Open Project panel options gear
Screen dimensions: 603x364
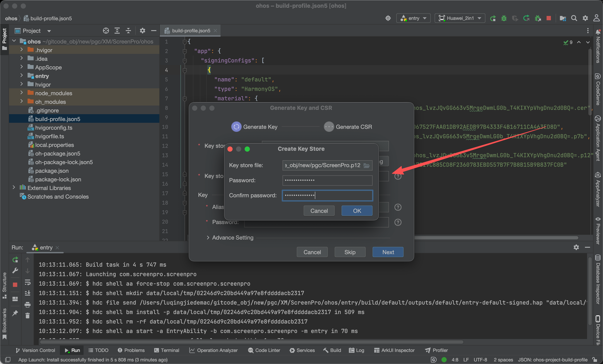[142, 31]
